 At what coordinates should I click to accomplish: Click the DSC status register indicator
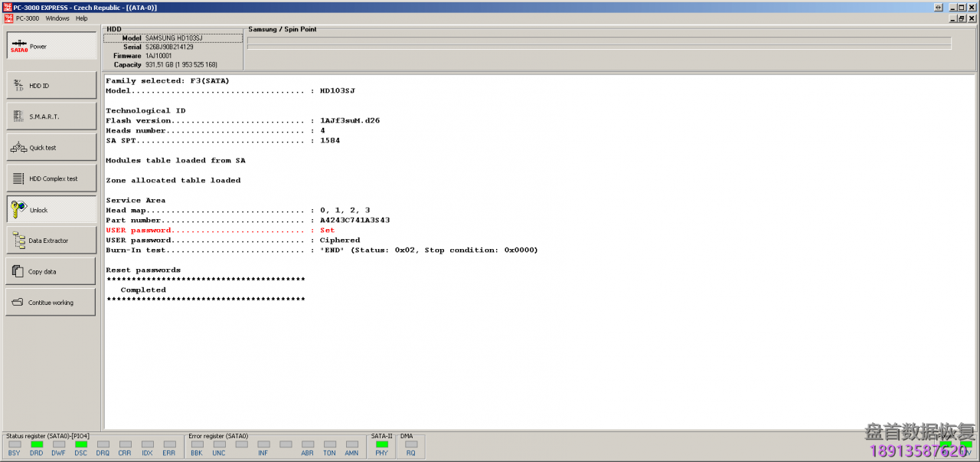(80, 444)
